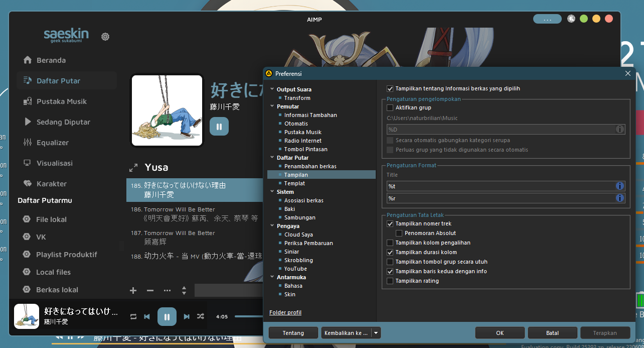Collapse the Antarmuka tree section
The image size is (644, 348).
click(x=271, y=277)
